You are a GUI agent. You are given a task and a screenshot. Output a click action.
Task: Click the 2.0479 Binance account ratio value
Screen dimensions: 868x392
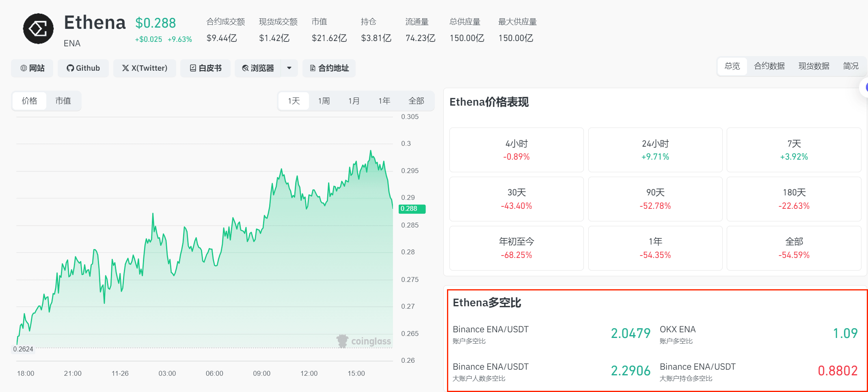point(631,334)
